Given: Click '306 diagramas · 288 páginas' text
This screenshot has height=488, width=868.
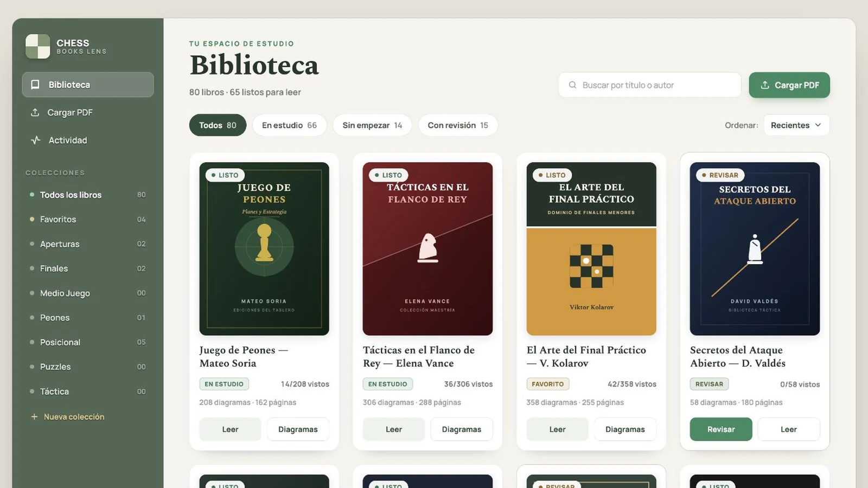Looking at the screenshot, I should coord(412,402).
